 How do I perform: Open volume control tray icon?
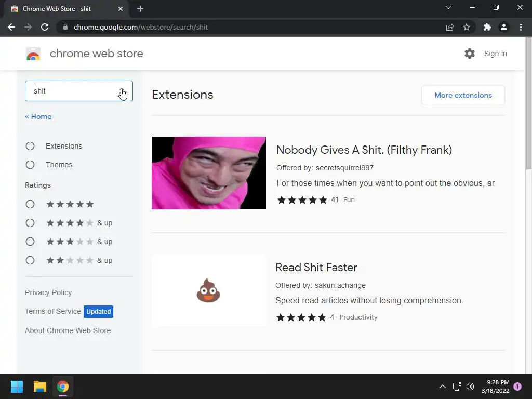(470, 387)
